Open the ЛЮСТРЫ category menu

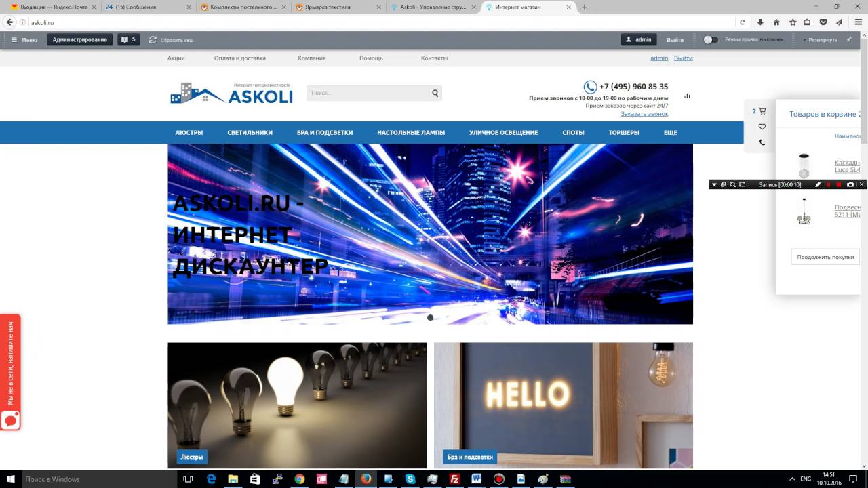[189, 132]
